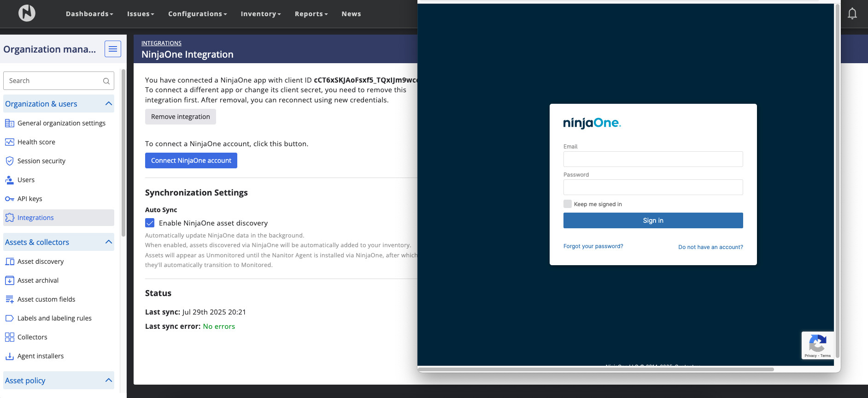Image resolution: width=868 pixels, height=398 pixels.
Task: Open the Dashboards dropdown menu
Action: (x=89, y=14)
